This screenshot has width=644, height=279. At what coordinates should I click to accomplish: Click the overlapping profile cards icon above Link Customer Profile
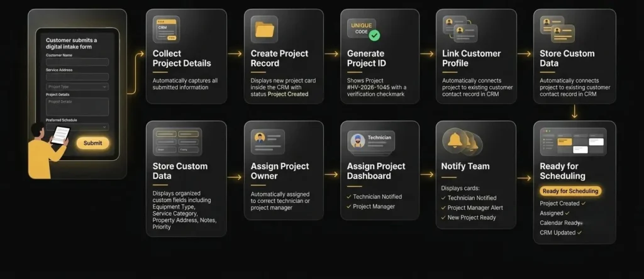tap(460, 29)
